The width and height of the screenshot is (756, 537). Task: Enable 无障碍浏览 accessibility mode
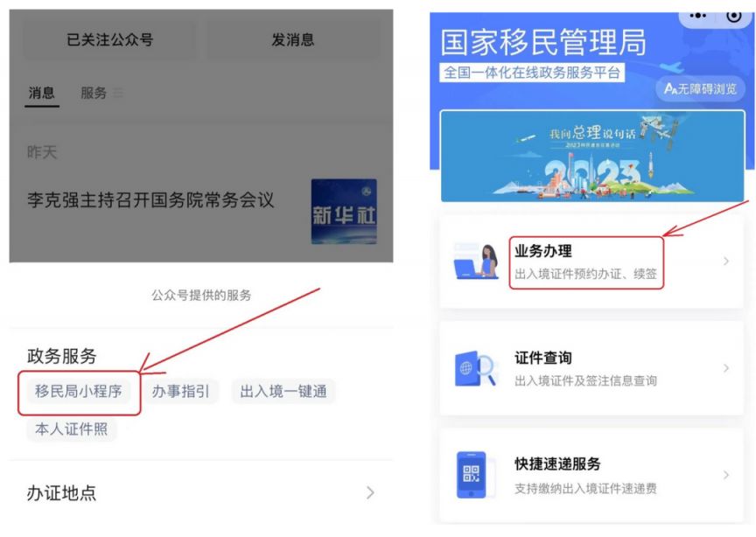coord(700,88)
